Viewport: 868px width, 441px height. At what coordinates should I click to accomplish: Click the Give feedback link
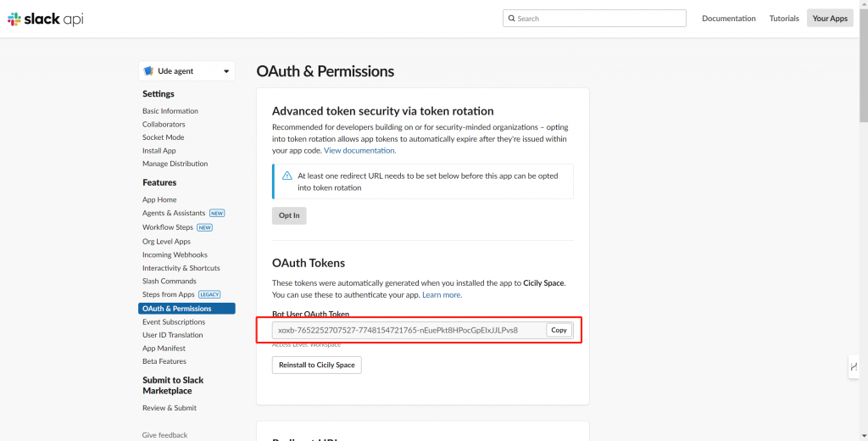[165, 435]
